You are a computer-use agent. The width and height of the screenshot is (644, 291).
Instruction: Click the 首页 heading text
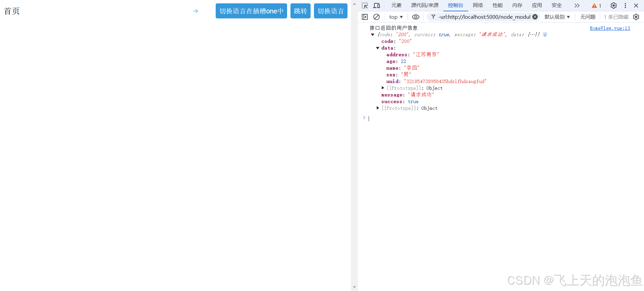tap(12, 11)
